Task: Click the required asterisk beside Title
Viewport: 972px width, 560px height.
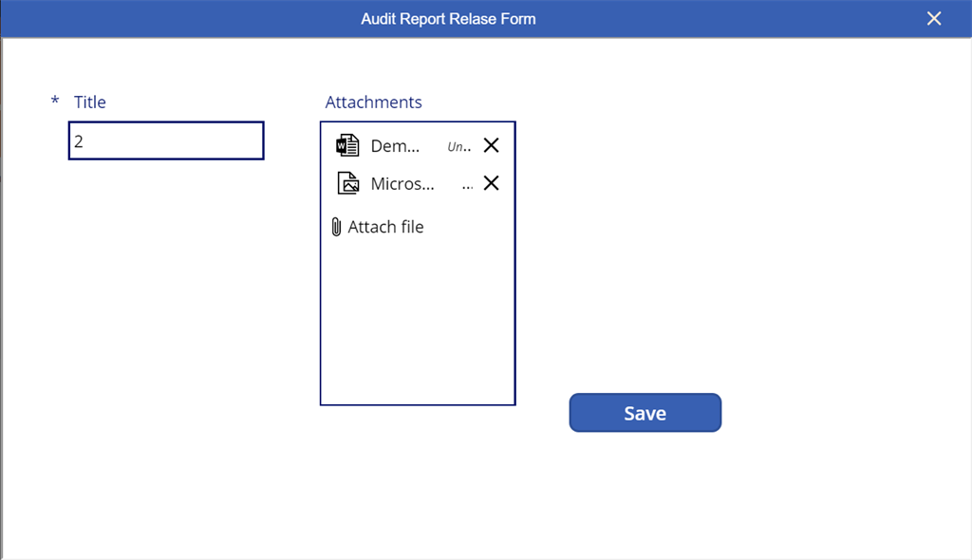Action: (54, 102)
